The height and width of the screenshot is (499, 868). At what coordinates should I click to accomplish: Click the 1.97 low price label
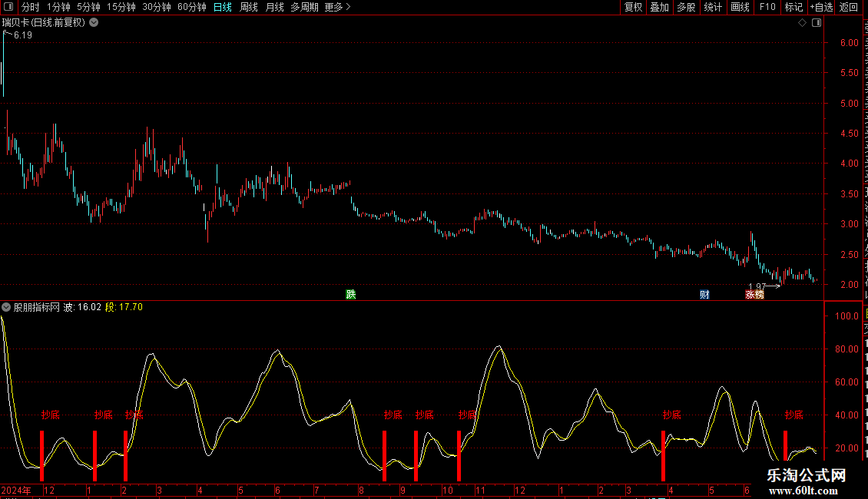click(757, 286)
